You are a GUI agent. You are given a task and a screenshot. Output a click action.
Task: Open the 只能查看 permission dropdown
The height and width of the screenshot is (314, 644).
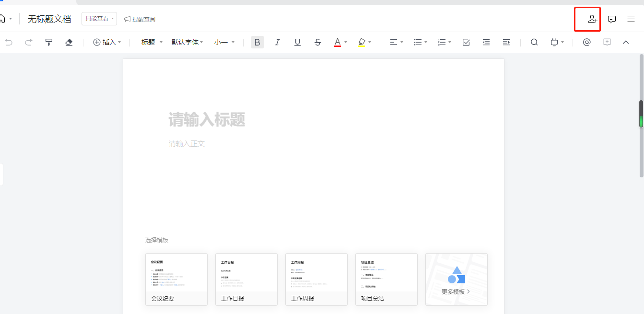click(99, 19)
